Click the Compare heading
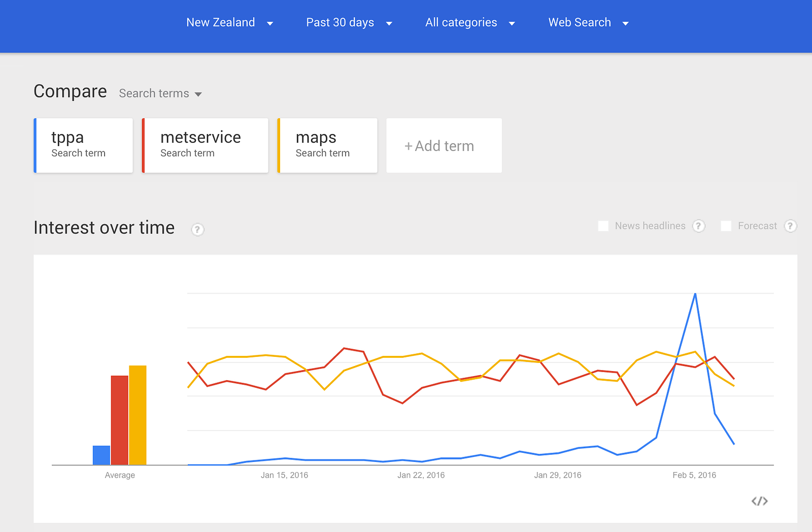 point(70,91)
